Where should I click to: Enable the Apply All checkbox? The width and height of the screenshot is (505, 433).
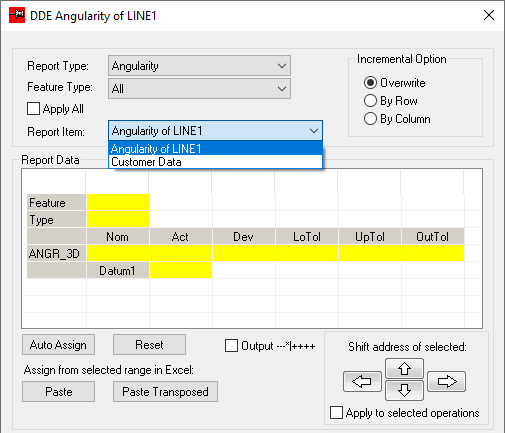33,109
